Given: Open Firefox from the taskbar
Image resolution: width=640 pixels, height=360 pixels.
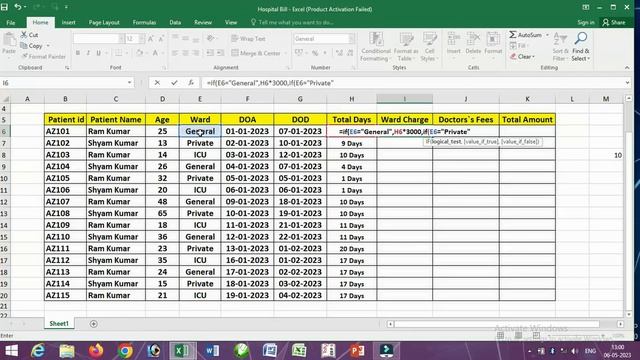Looking at the screenshot, I should pos(96,351).
